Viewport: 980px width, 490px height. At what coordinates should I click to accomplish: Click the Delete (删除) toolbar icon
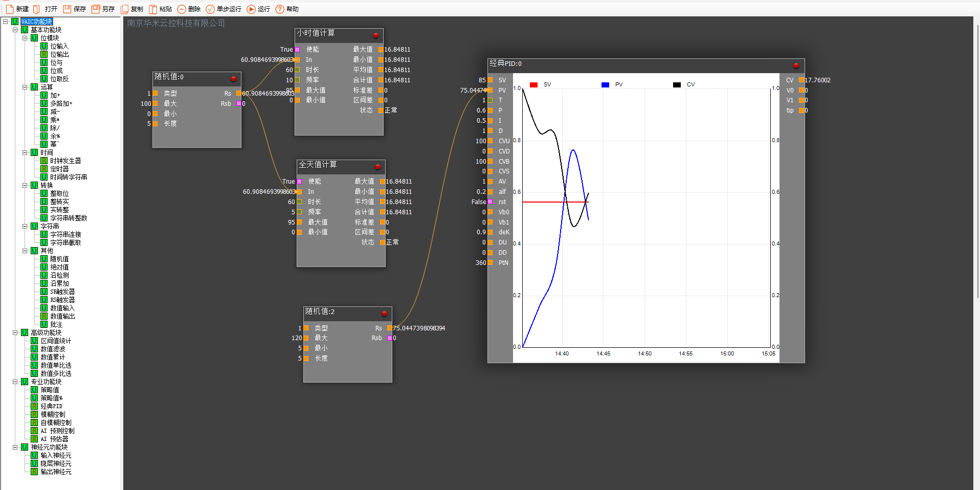pos(182,9)
